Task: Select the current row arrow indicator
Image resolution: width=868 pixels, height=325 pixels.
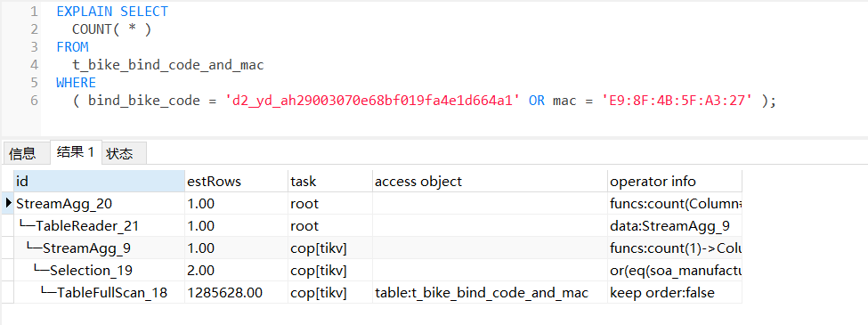Action: 8,203
